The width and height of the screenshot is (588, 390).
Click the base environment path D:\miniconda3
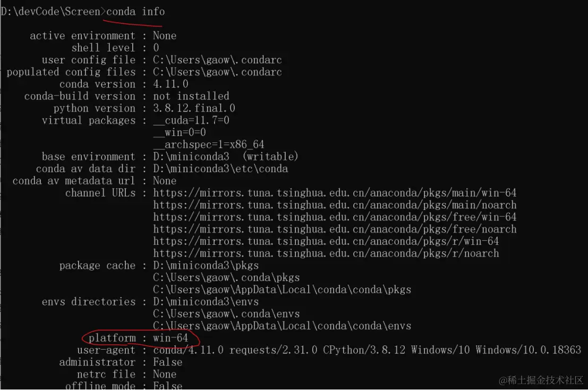[x=191, y=157]
